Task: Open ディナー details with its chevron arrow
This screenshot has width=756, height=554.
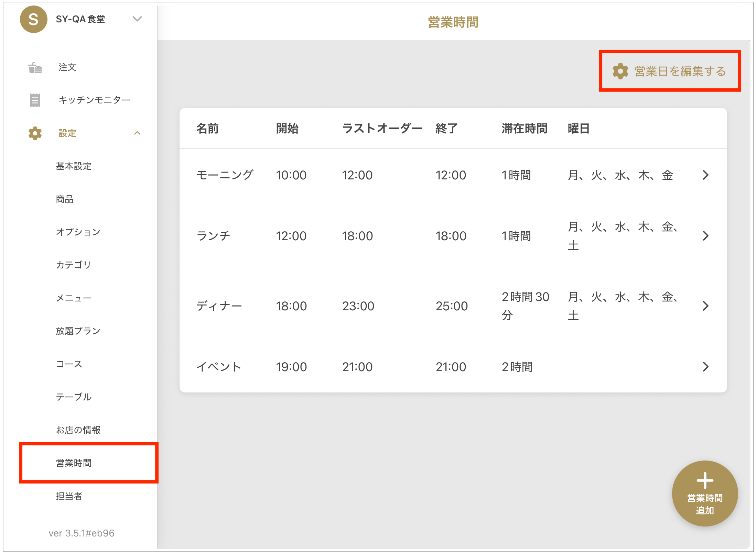Action: [705, 306]
